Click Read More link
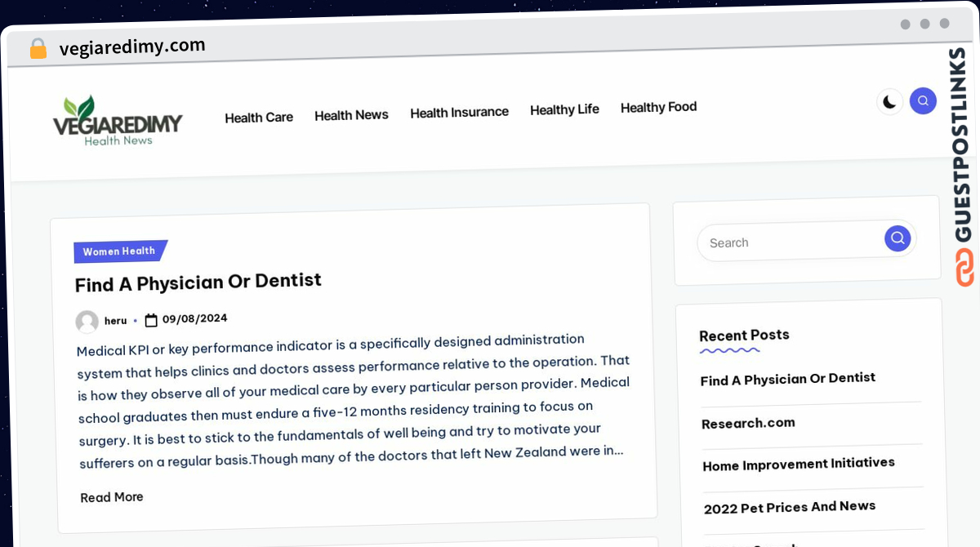The width and height of the screenshot is (980, 547). (112, 497)
